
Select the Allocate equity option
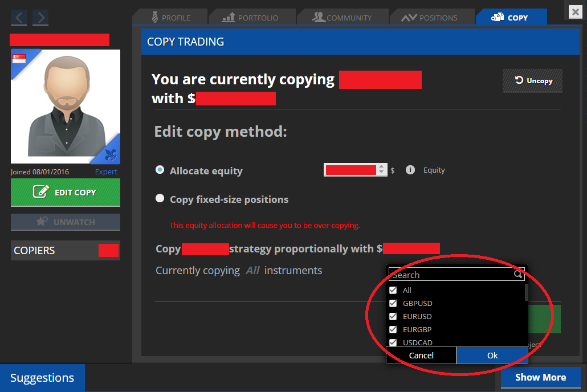[x=160, y=170]
